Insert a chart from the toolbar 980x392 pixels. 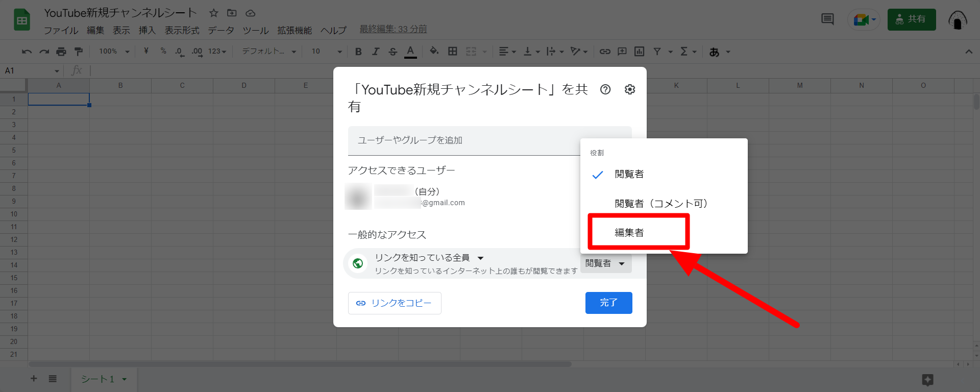click(639, 52)
